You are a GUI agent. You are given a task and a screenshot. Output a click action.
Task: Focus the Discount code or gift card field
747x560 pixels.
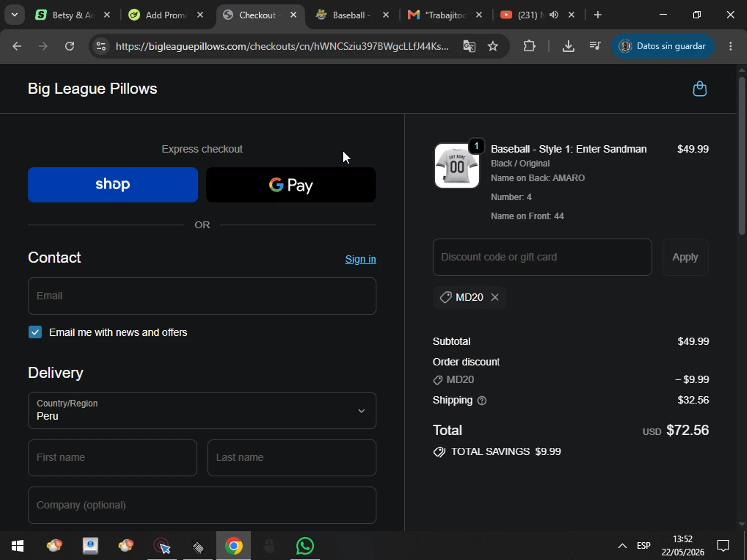pyautogui.click(x=542, y=257)
